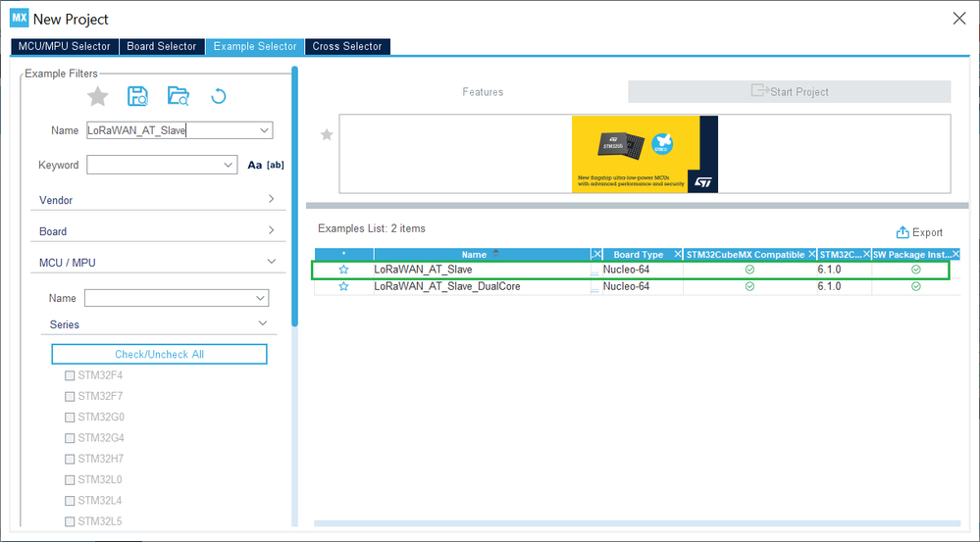Check the STM32L4 series checkbox
The height and width of the screenshot is (542, 980).
[70, 501]
